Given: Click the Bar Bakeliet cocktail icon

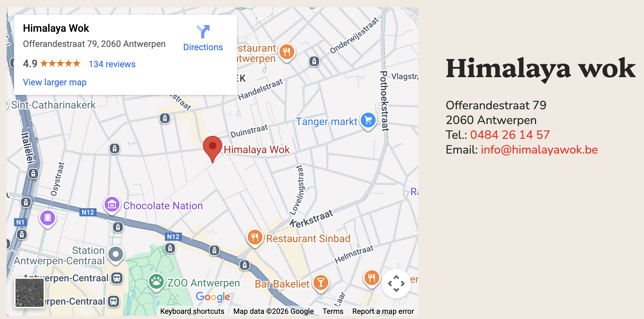Looking at the screenshot, I should click(321, 283).
